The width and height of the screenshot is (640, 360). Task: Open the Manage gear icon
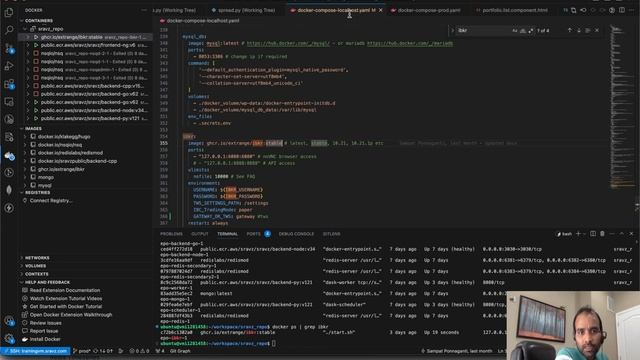9,338
